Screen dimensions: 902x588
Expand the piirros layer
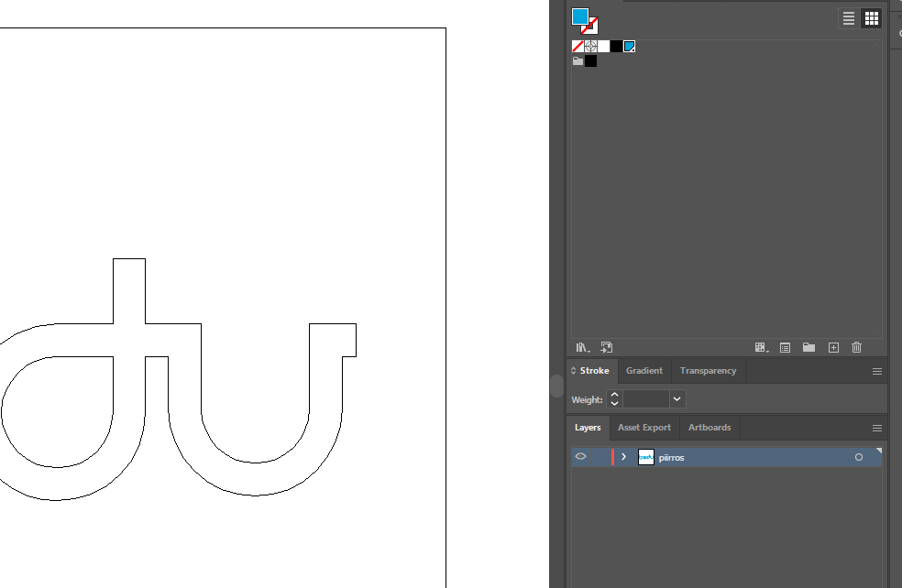(x=623, y=457)
